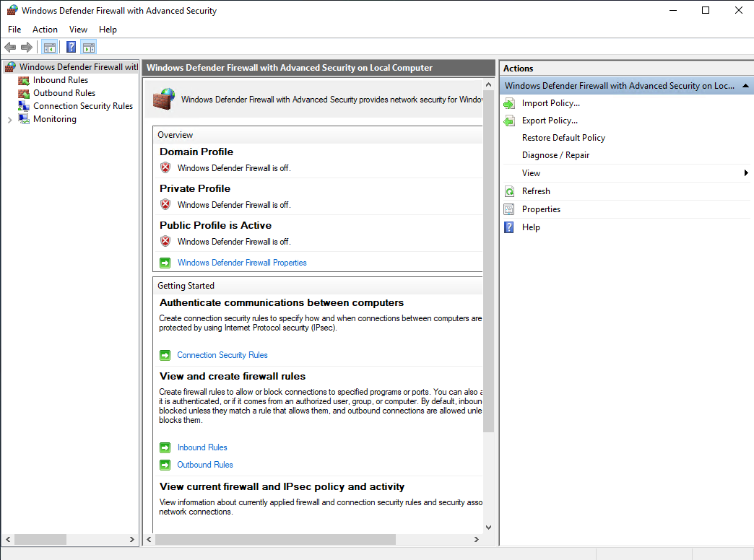This screenshot has height=560, width=754.
Task: Open Windows Defender Firewall Properties link
Action: (x=241, y=262)
